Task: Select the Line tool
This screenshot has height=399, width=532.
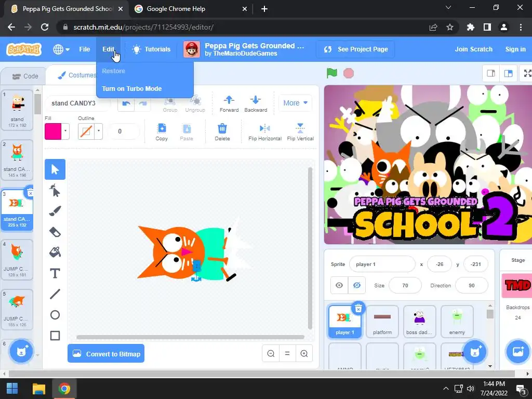Action: 55,294
